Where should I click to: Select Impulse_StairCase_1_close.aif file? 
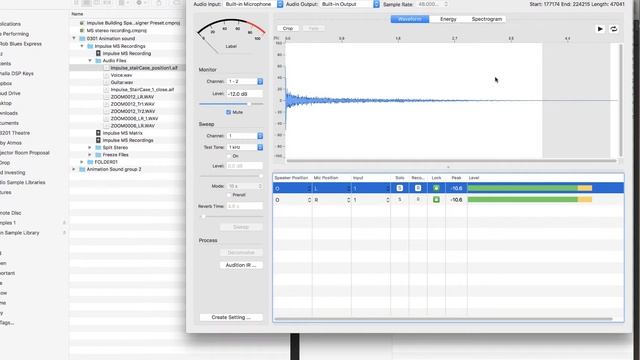142,89
